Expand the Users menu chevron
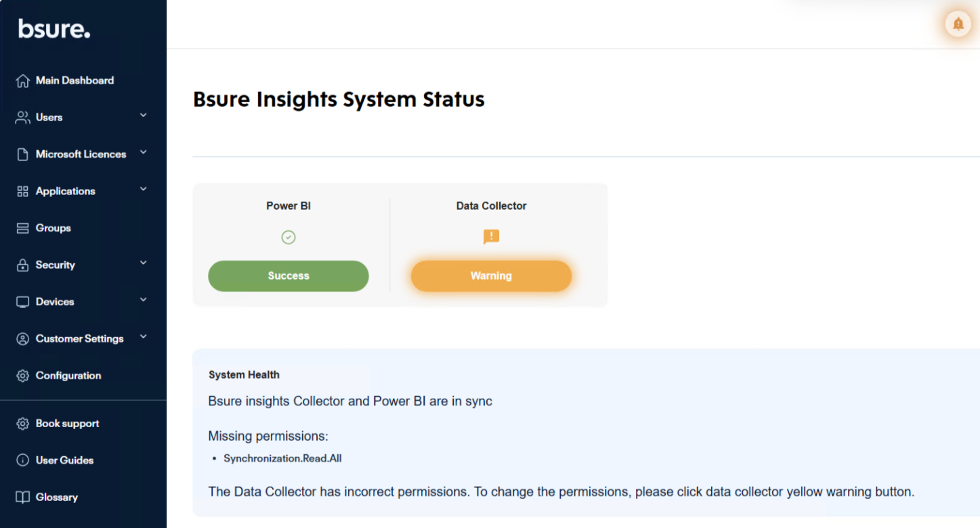This screenshot has height=528, width=980. 143,116
